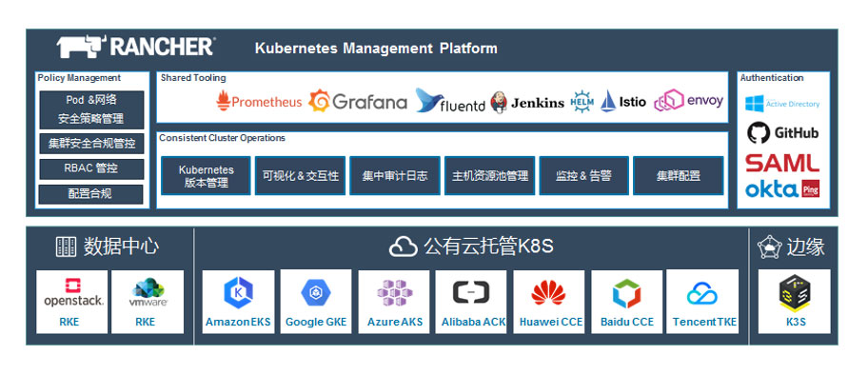This screenshot has width=868, height=375.
Task: Click the Baidu CCE label
Action: [x=626, y=322]
